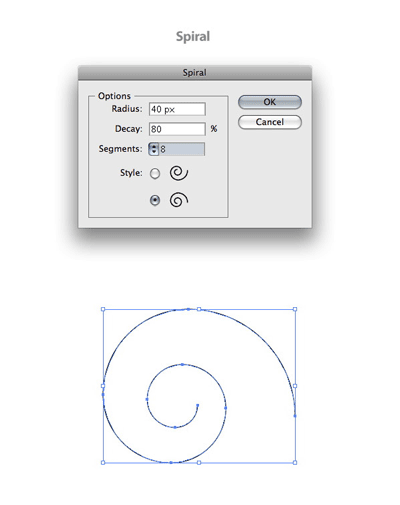Click the Decay label text
This screenshot has width=400, height=505.
point(128,129)
